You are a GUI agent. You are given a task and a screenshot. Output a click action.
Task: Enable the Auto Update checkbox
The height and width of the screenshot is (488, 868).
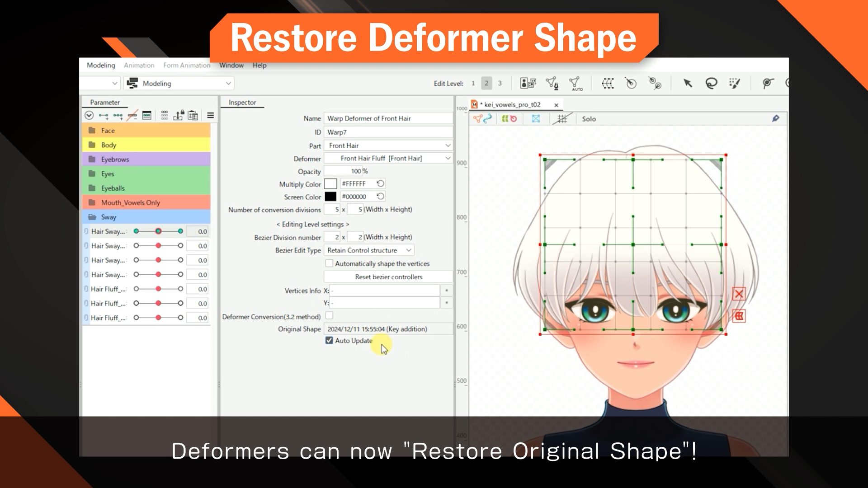pyautogui.click(x=329, y=341)
